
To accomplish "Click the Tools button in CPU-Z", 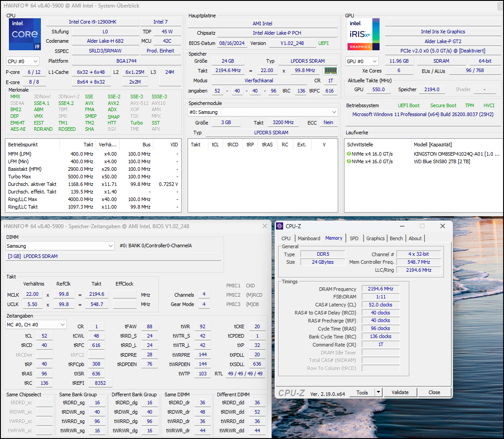I will click(362, 392).
